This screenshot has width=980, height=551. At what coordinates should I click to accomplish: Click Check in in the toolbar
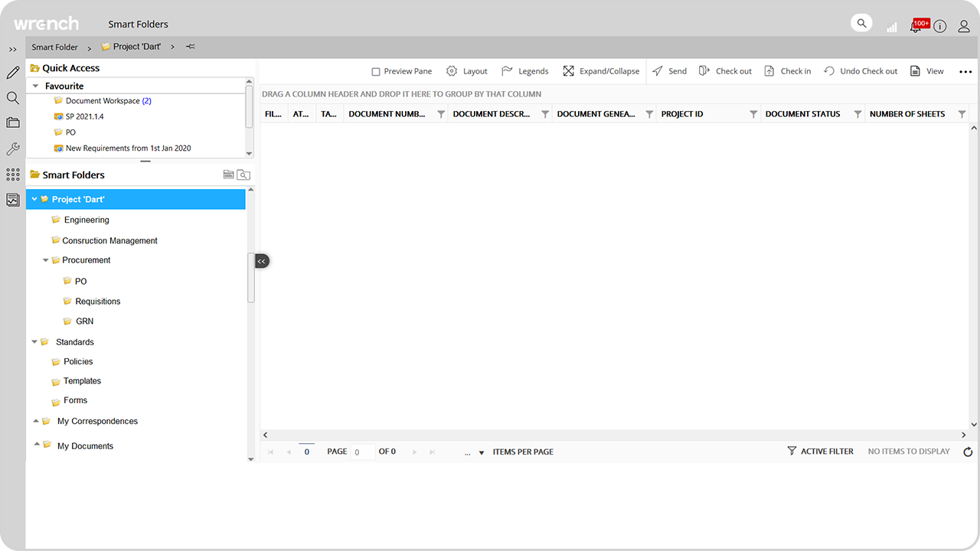pos(788,71)
